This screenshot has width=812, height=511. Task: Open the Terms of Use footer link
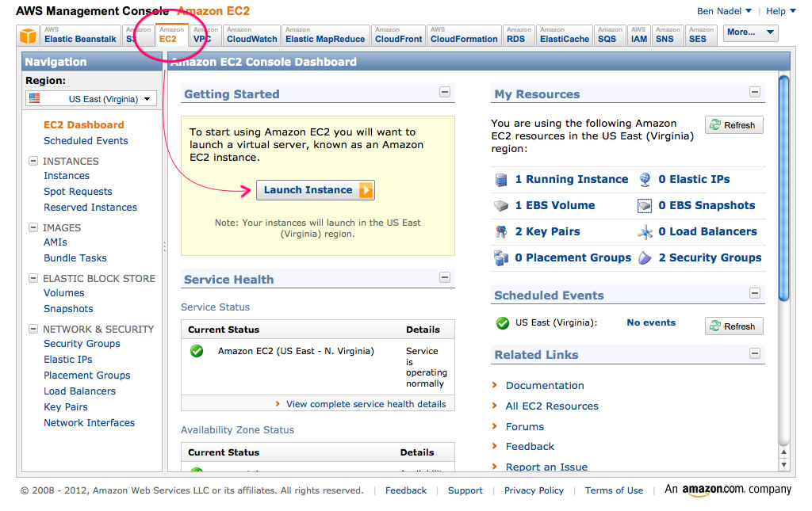pyautogui.click(x=614, y=490)
